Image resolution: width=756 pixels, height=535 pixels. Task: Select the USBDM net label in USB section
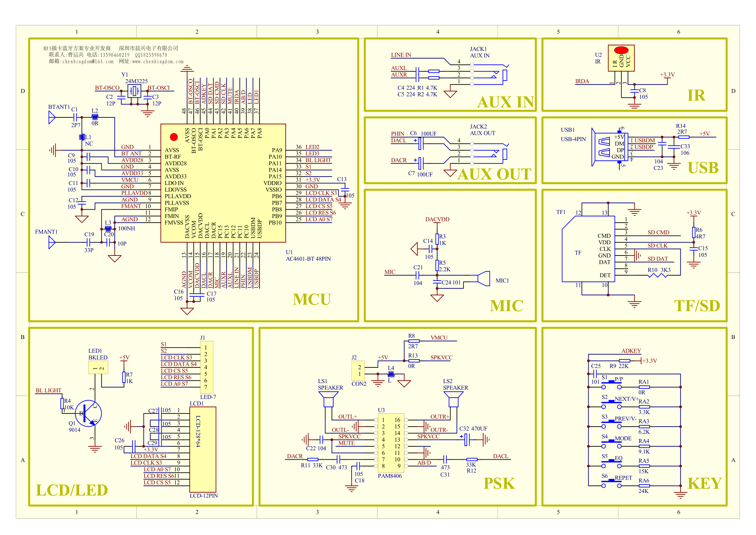[x=645, y=141]
